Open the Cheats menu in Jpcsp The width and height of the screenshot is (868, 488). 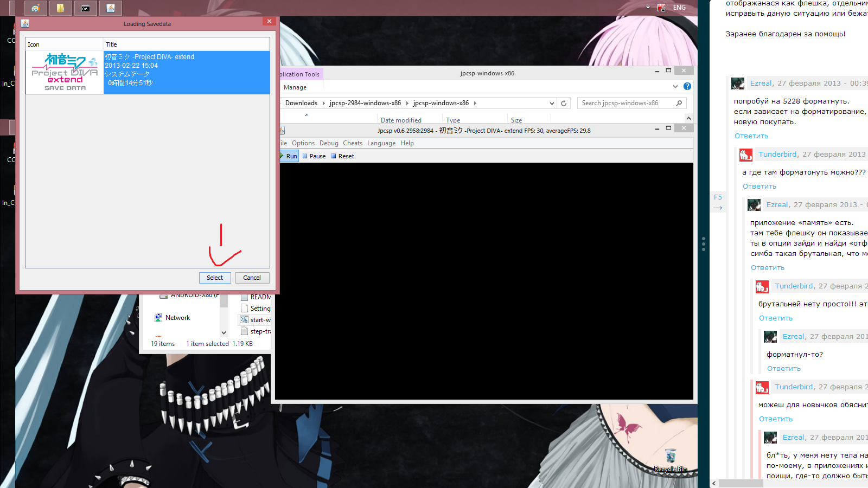tap(353, 143)
